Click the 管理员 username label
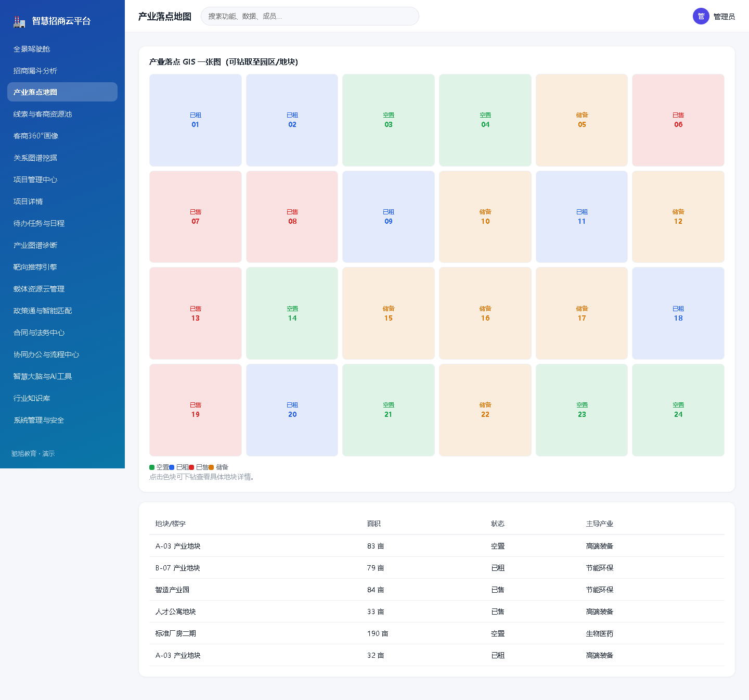Viewport: 749px width, 700px height. [x=724, y=17]
